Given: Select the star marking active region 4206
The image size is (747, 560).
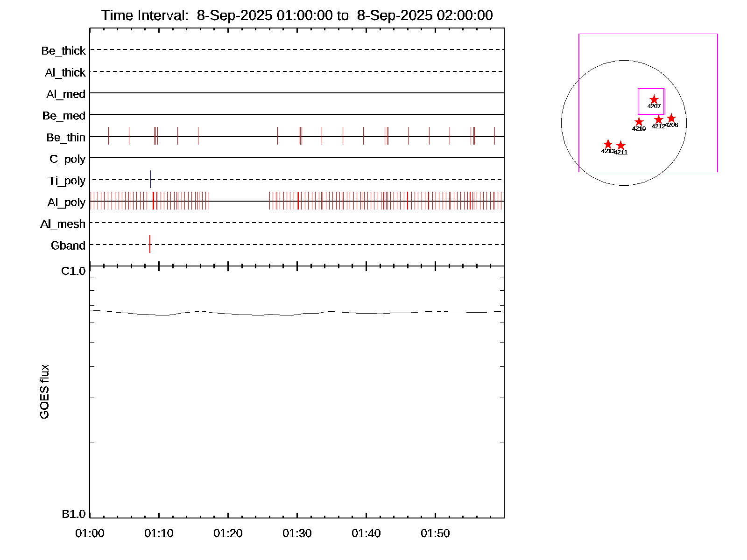Looking at the screenshot, I should (x=671, y=118).
